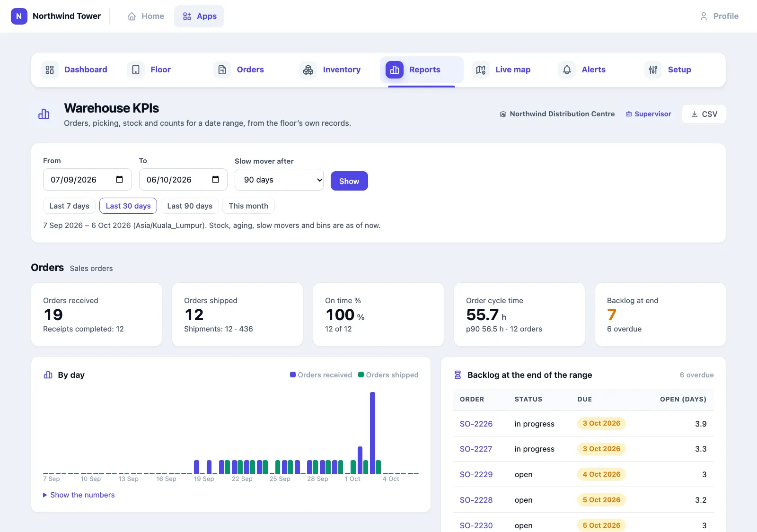Open the Slow mover after dropdown
Screen dimensions: 757x532
tap(279, 180)
